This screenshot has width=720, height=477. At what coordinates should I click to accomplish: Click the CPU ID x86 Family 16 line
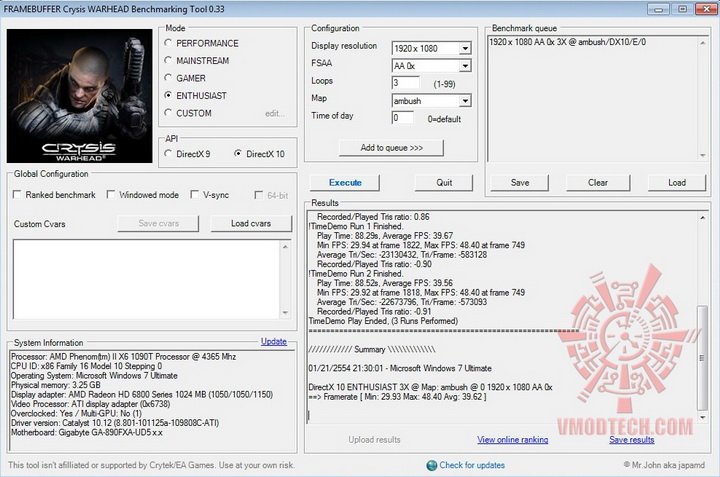[86, 366]
